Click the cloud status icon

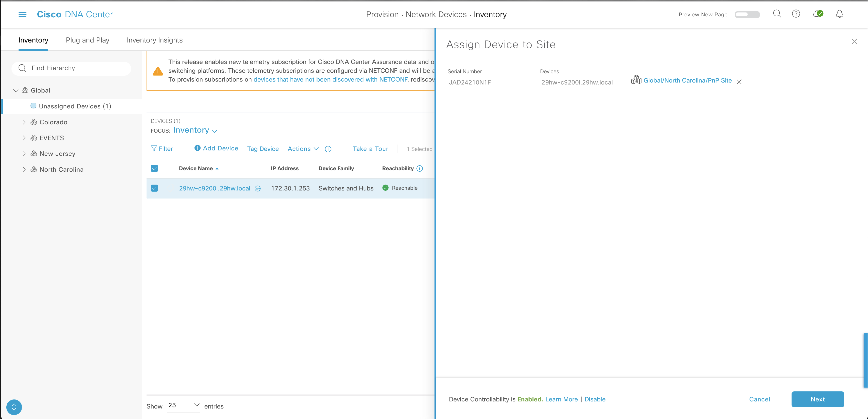click(x=818, y=14)
